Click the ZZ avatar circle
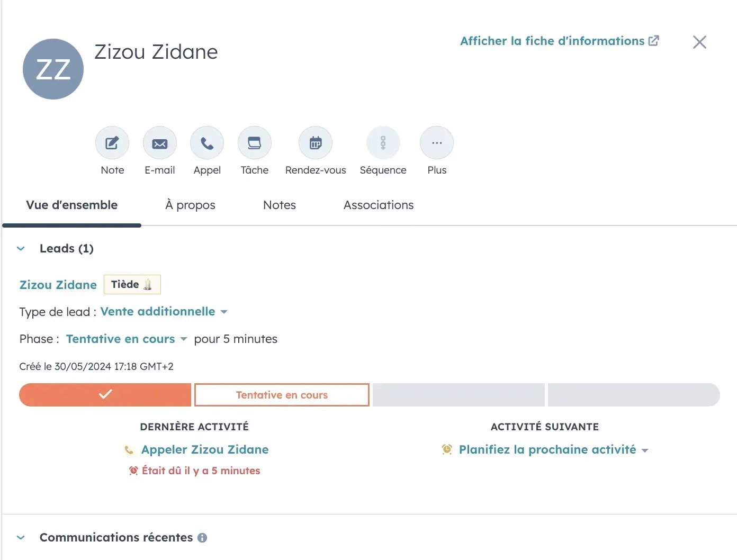 [53, 69]
